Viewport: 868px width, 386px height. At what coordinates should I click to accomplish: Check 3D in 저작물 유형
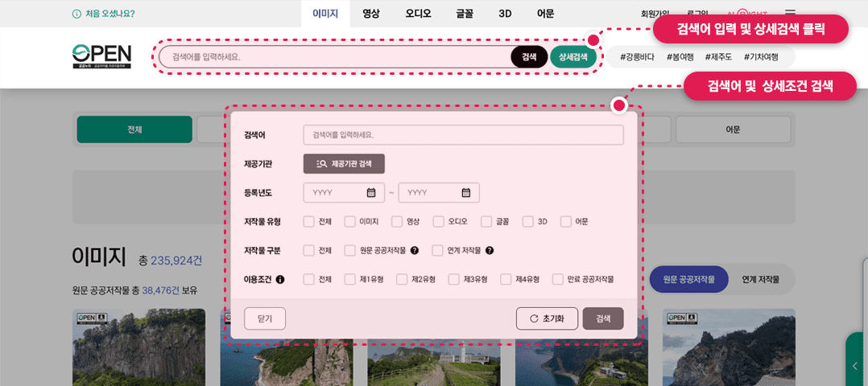[x=528, y=222]
